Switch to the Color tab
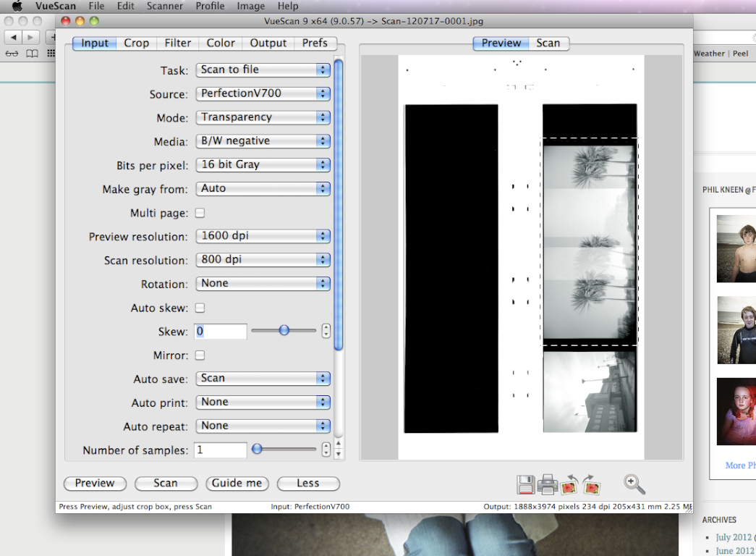The width and height of the screenshot is (756, 556). 221,43
